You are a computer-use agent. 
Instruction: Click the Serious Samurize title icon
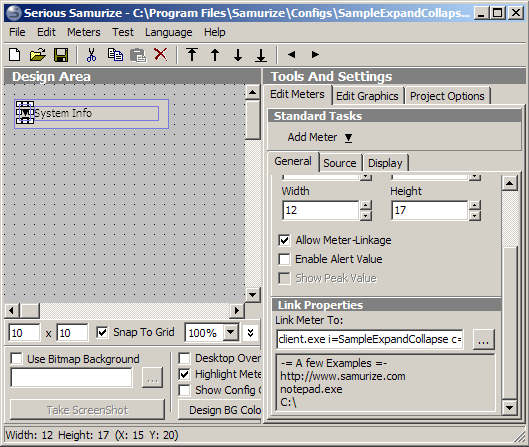pos(14,13)
